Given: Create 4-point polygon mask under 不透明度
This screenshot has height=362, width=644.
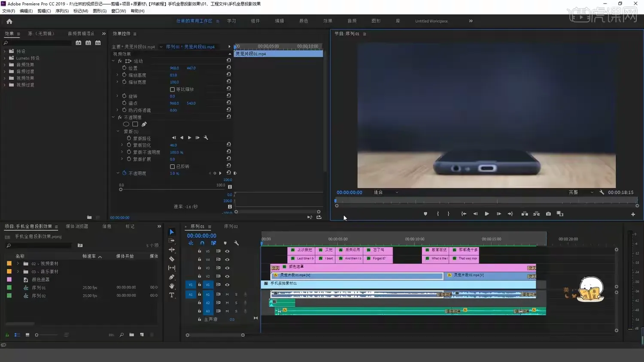Looking at the screenshot, I should click(135, 124).
